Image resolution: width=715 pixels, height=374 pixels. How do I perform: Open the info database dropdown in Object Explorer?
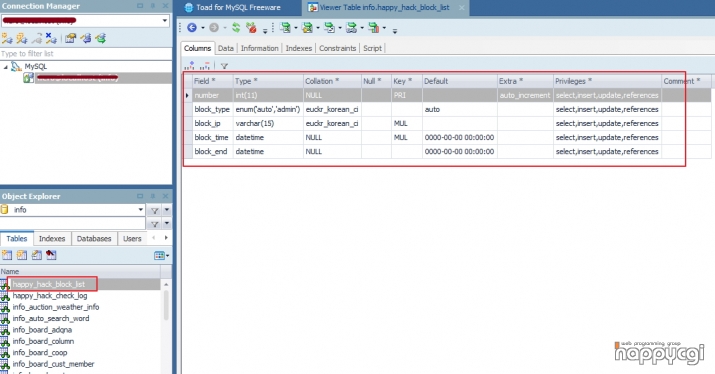[x=140, y=210]
